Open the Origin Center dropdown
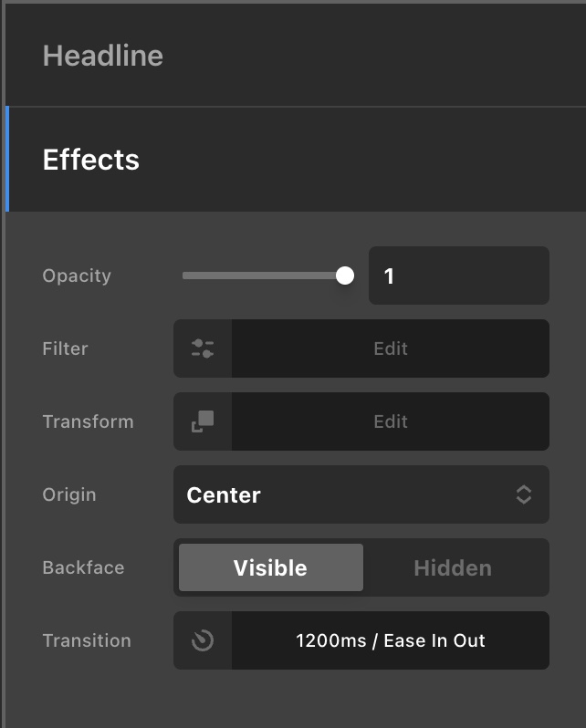Viewport: 586px width, 728px height. pos(361,494)
